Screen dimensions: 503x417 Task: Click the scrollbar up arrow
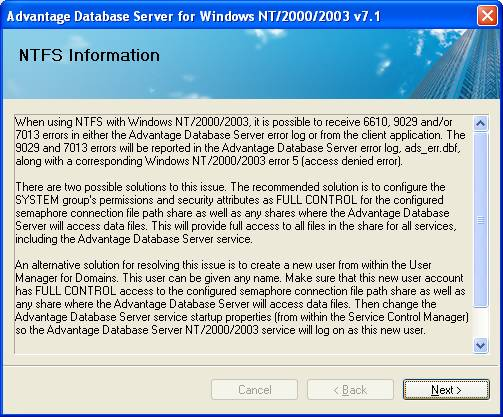coord(480,123)
